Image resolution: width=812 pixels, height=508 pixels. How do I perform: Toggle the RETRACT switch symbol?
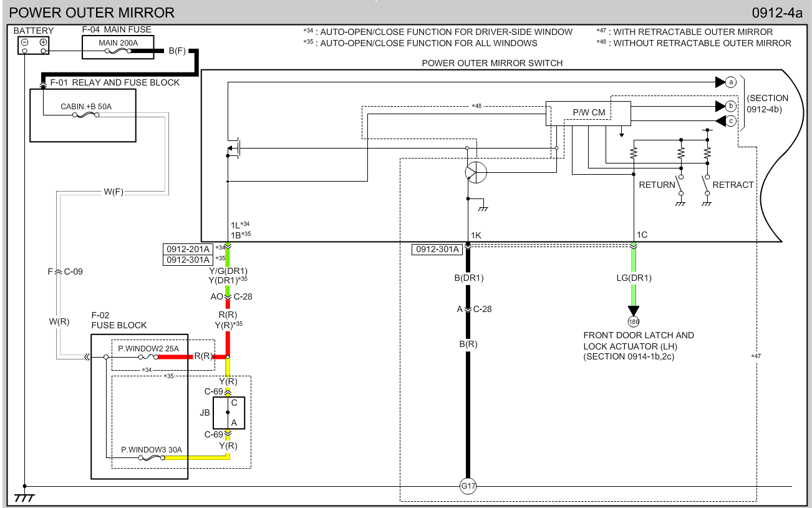pyautogui.click(x=707, y=185)
